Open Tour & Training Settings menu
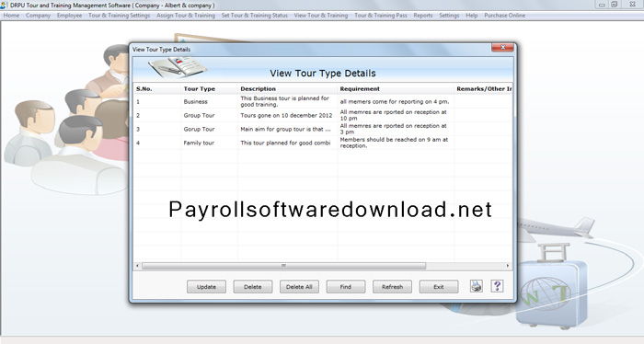Image resolution: width=644 pixels, height=344 pixels. click(x=119, y=16)
